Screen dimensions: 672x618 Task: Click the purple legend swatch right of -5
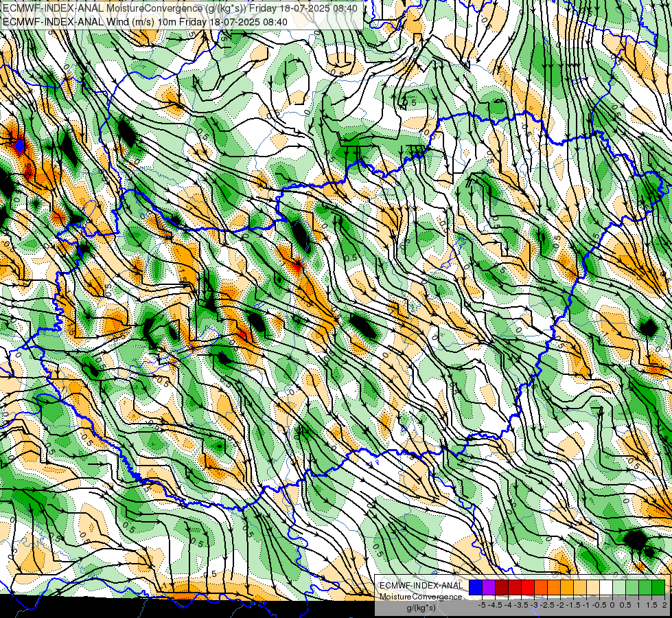click(x=489, y=587)
